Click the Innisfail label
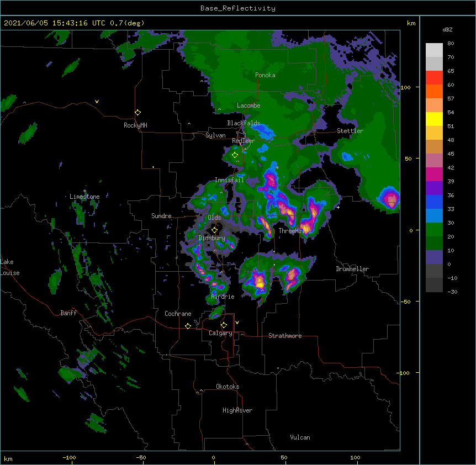The height and width of the screenshot is (465, 476). pyautogui.click(x=229, y=180)
